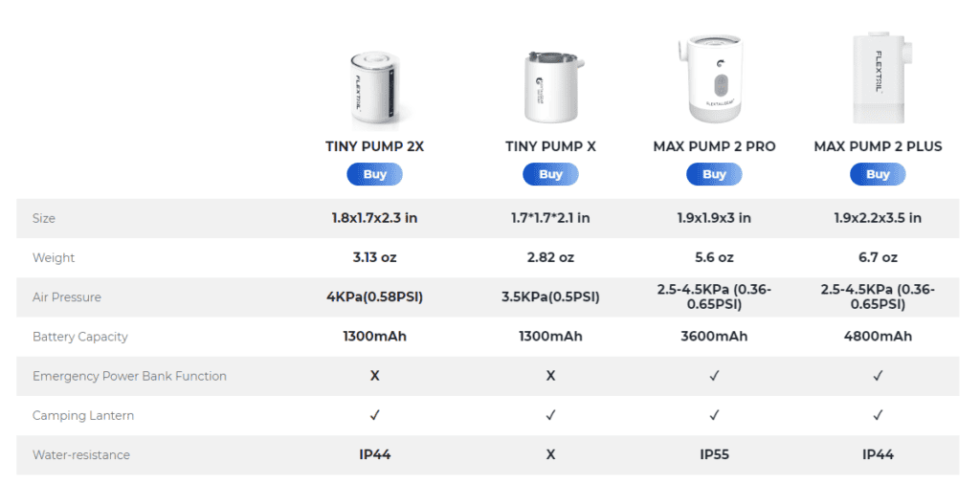Click the Battery Capacity row label
Viewport: 980px width, 483px height.
(80, 337)
